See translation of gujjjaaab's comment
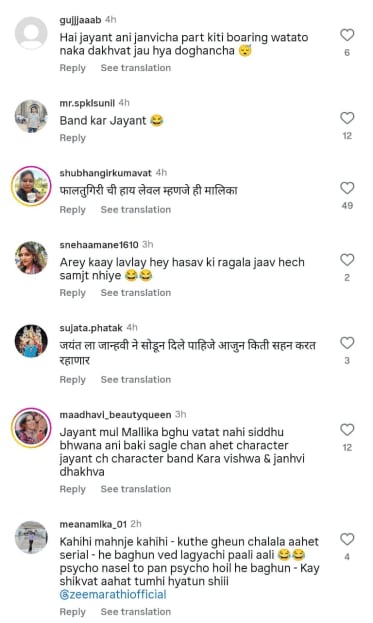The image size is (373, 623). [135, 68]
